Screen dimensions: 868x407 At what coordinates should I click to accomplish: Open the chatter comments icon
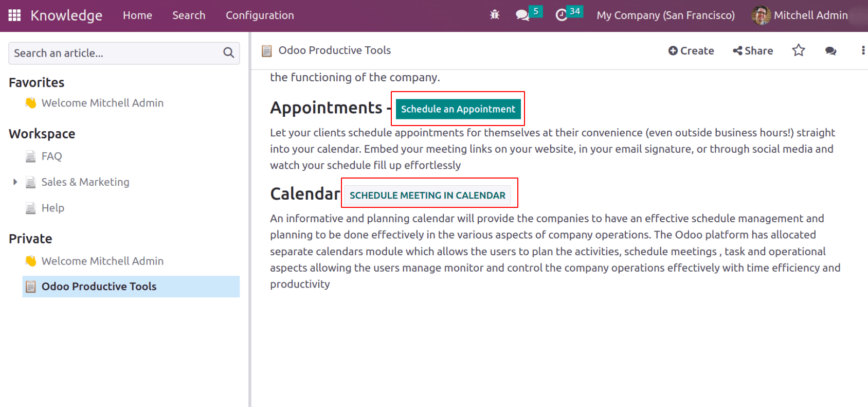(x=830, y=50)
